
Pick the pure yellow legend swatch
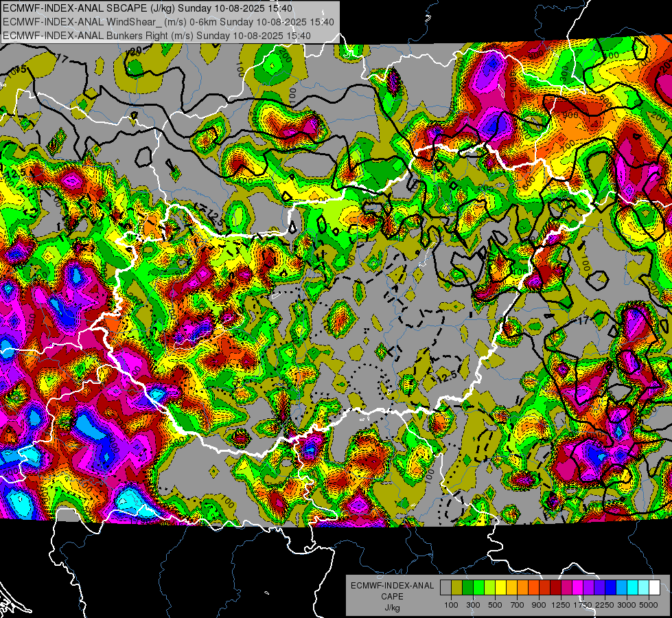500,587
